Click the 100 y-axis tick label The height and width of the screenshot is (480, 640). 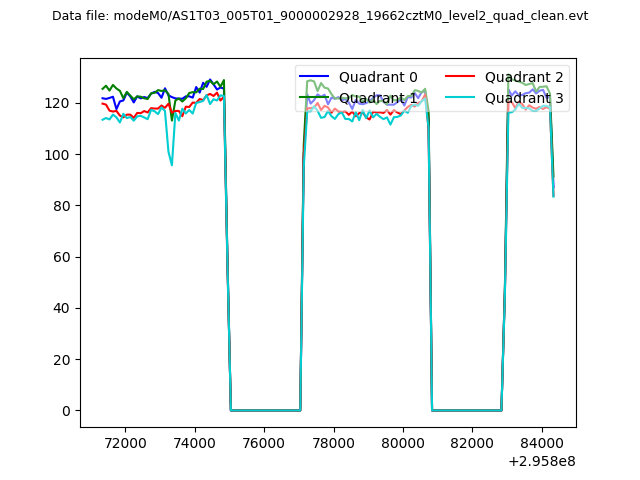(x=60, y=155)
